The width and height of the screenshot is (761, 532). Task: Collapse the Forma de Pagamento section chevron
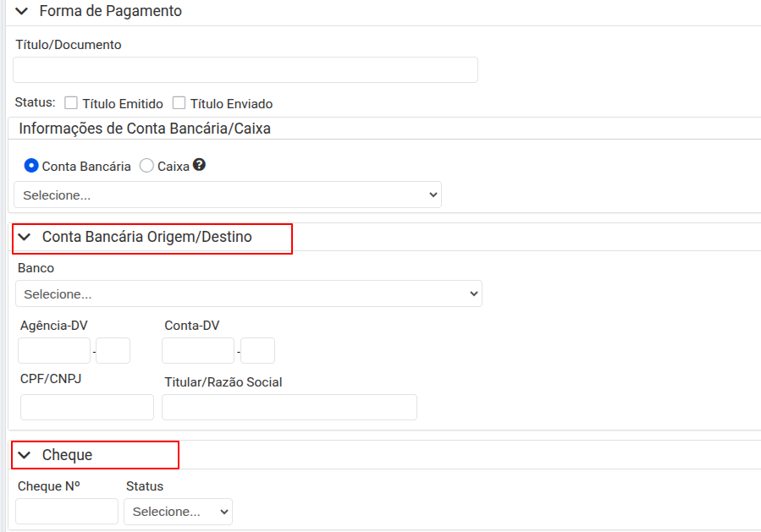coord(22,12)
